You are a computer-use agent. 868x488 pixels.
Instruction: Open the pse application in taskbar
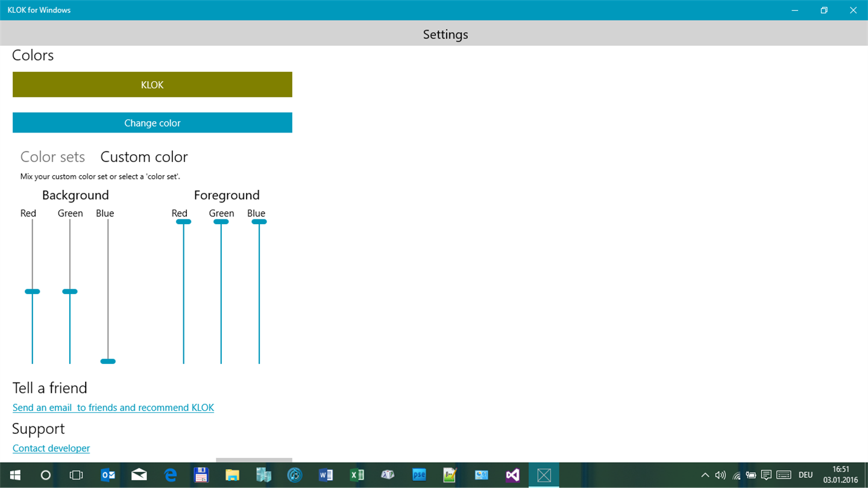pos(419,475)
